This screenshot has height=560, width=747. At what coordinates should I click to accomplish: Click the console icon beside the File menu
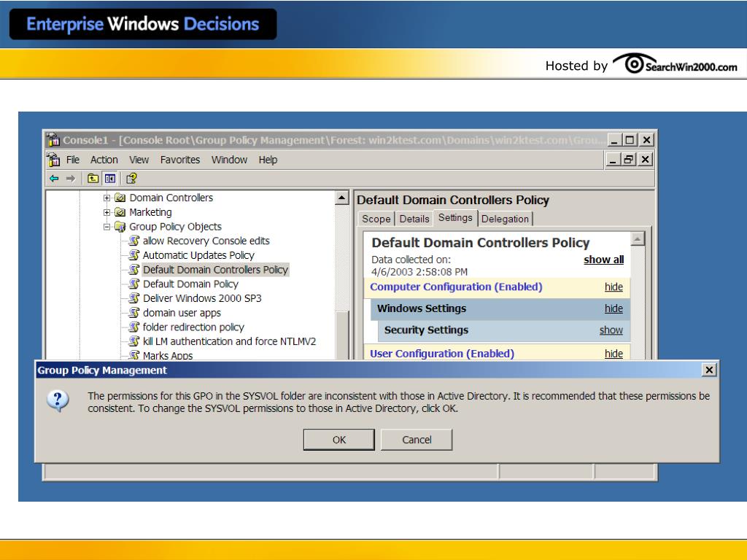[53, 160]
